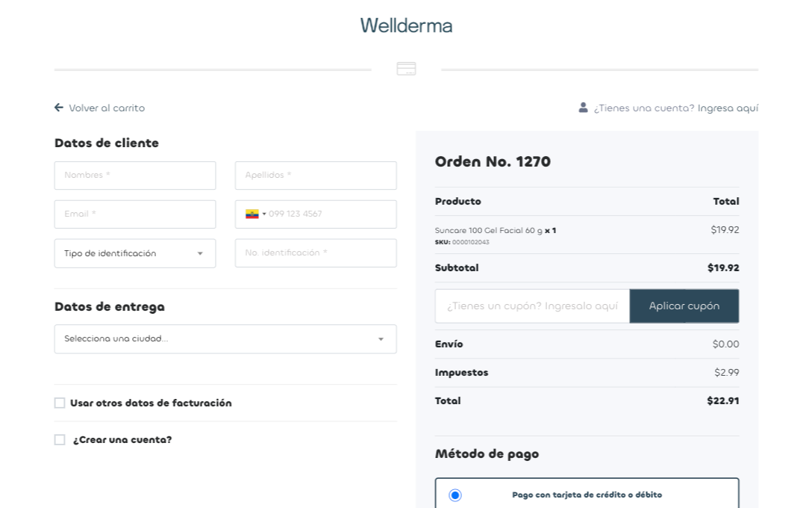Expand the Selecciona una ciudad dropdown

(x=225, y=339)
